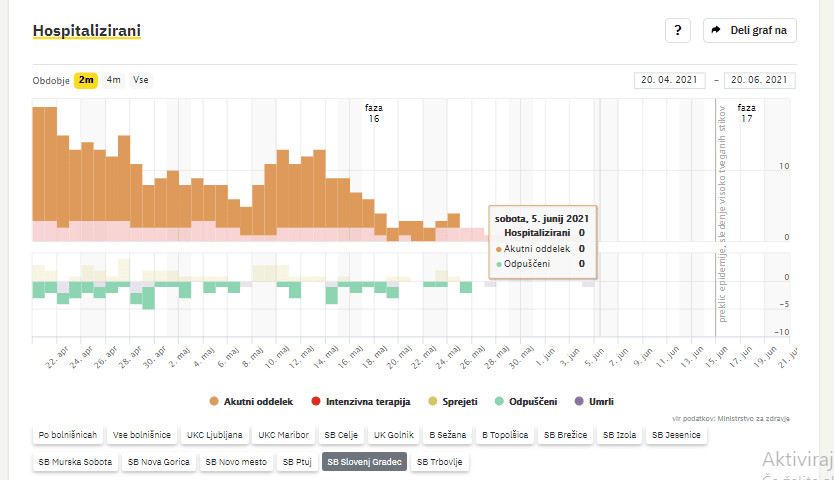Switch period range to 4m
Viewport: 834px width, 480px height.
click(114, 80)
